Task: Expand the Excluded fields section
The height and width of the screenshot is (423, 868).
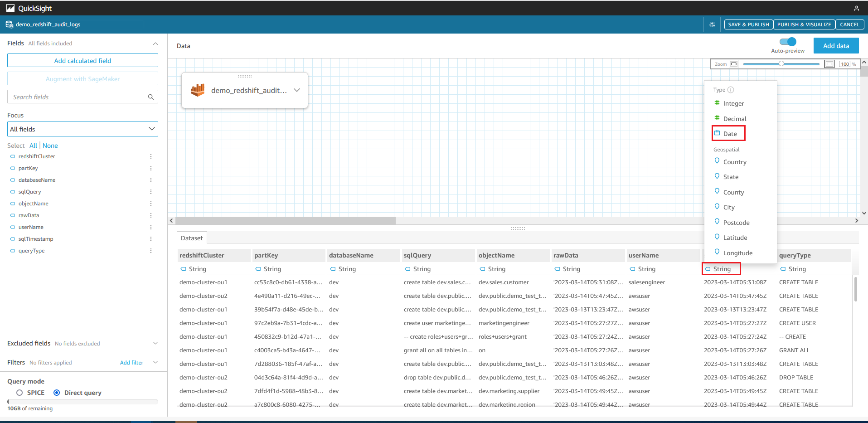Action: pyautogui.click(x=155, y=343)
